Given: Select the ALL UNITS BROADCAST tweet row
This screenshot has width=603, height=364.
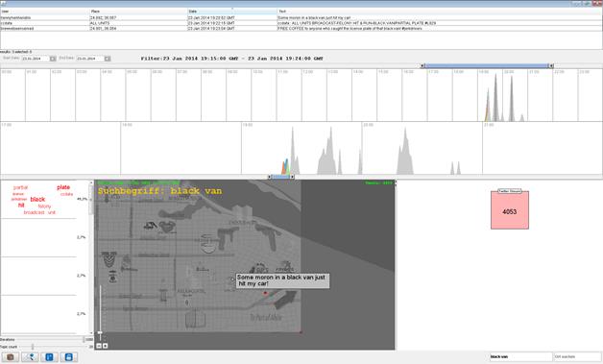Looking at the screenshot, I should (301, 23).
